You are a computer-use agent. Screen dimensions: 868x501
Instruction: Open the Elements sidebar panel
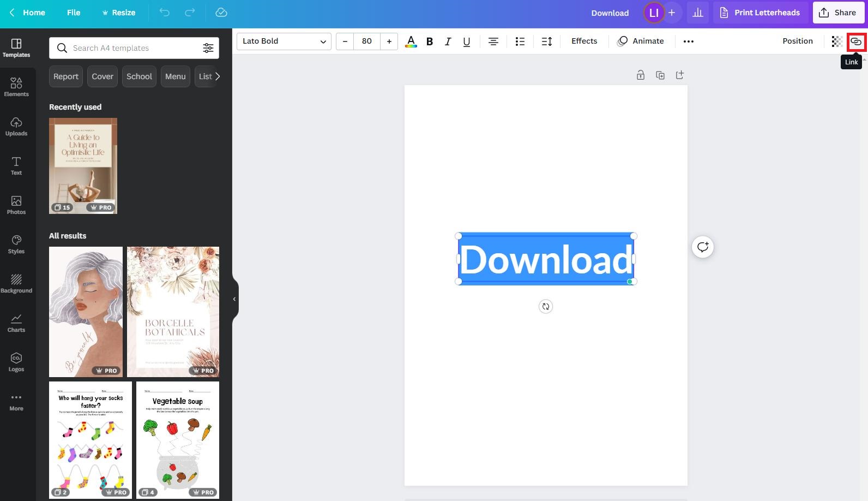pos(16,87)
